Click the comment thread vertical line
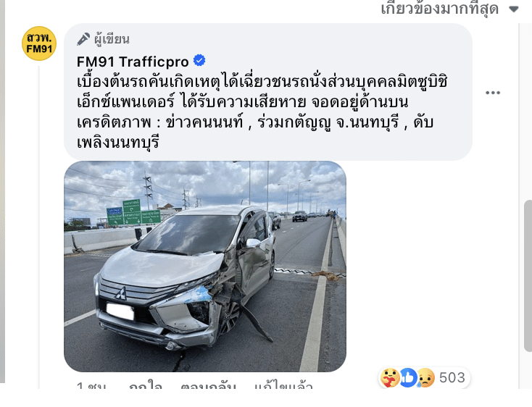532x407 pixels. tap(39, 225)
